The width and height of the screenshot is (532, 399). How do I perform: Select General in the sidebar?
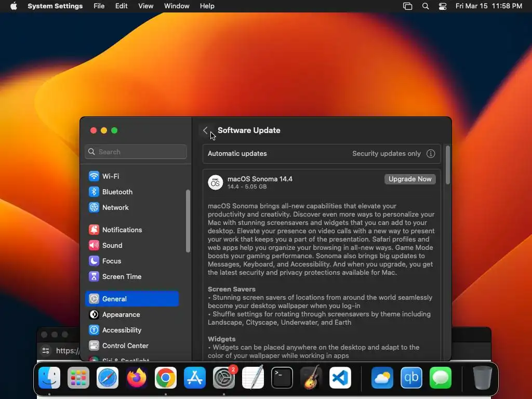pyautogui.click(x=131, y=299)
